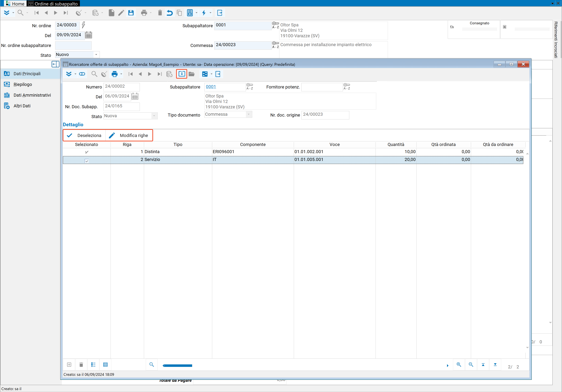This screenshot has height=392, width=562.
Task: Click the Exit icon in main toolbar
Action: (220, 13)
